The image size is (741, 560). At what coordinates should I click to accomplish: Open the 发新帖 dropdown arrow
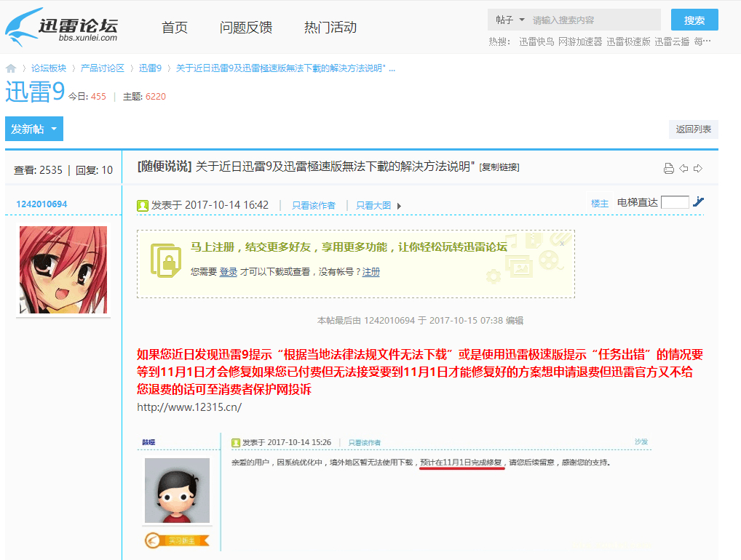(x=54, y=129)
